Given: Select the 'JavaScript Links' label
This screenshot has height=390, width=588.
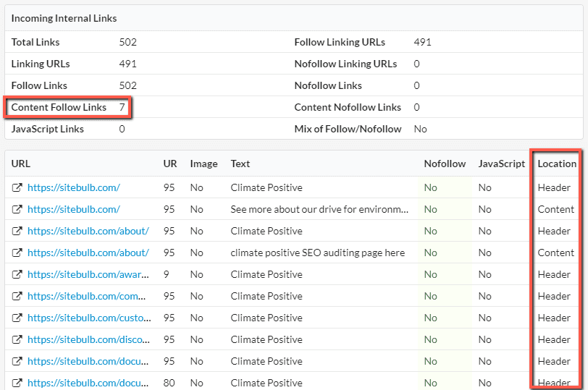Looking at the screenshot, I should pyautogui.click(x=47, y=129).
